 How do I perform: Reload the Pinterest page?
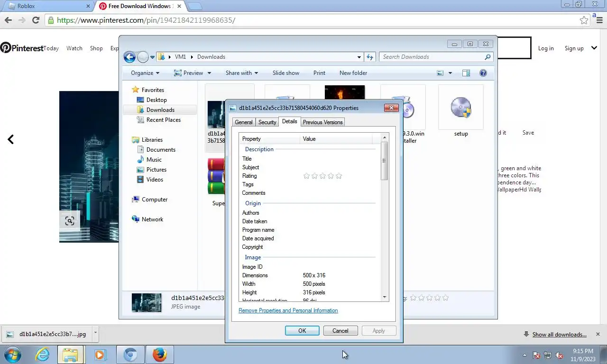(x=36, y=20)
